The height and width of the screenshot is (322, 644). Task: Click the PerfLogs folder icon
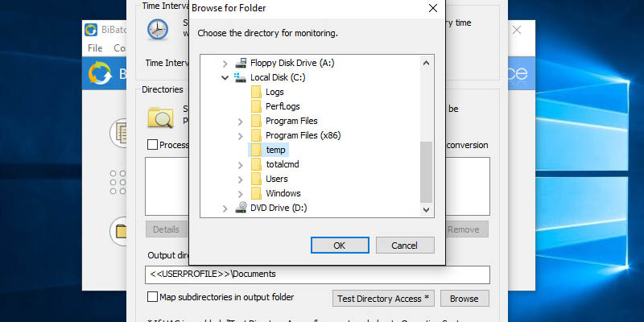[256, 106]
